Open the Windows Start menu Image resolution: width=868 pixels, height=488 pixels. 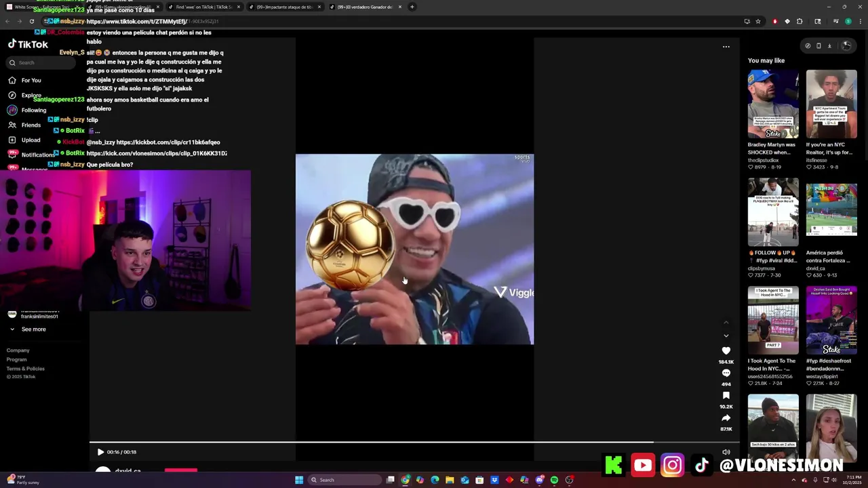pos(298,480)
